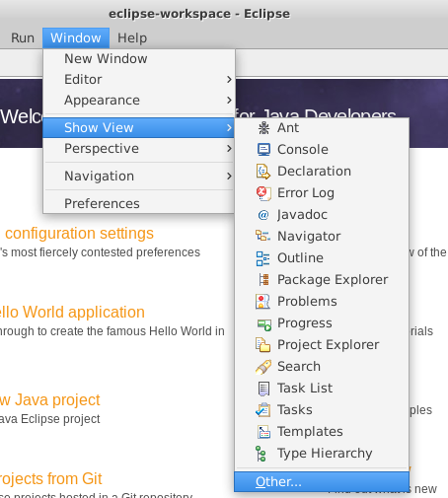Open the Package Explorer view entry
This screenshot has width=448, height=498.
pos(322,280)
